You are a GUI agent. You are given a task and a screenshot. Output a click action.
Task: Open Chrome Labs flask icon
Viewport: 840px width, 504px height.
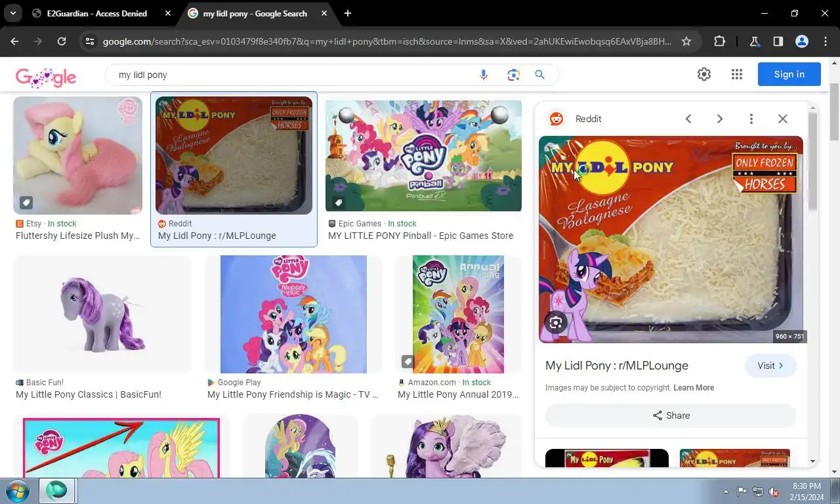coord(754,41)
